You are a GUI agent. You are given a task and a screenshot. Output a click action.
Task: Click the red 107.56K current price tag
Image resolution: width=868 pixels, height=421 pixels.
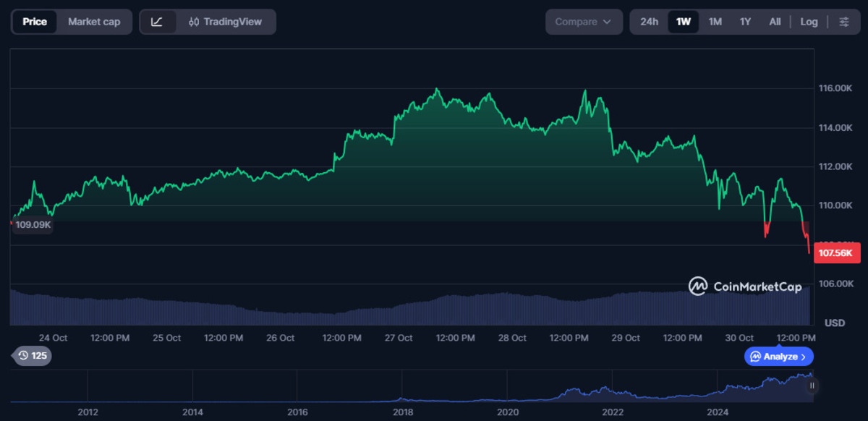point(837,253)
